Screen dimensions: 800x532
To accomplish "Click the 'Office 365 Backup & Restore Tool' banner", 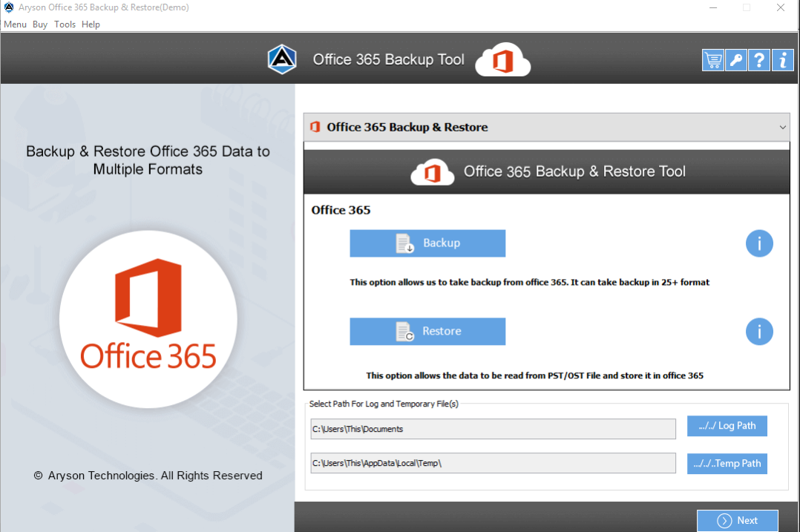I will (546, 172).
